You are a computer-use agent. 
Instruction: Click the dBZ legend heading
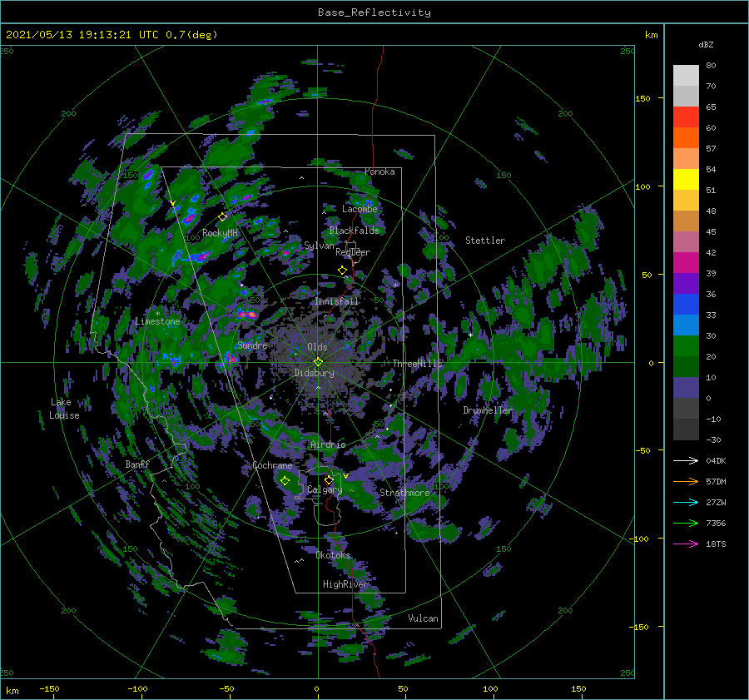[706, 45]
